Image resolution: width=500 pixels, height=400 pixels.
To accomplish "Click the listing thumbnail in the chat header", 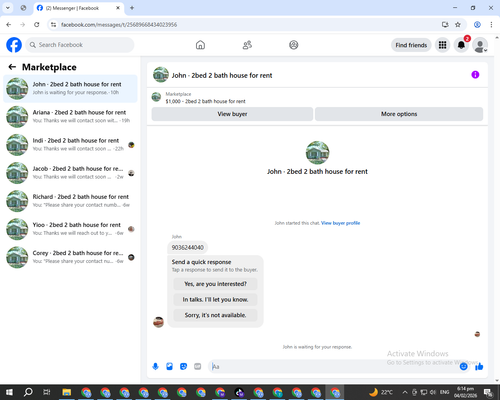I will pos(161,75).
